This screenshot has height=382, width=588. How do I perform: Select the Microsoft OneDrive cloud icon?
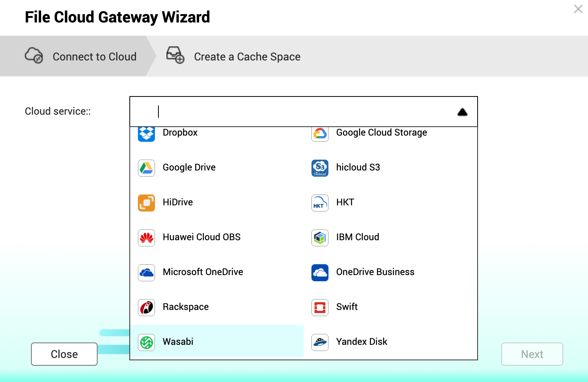[x=146, y=273]
